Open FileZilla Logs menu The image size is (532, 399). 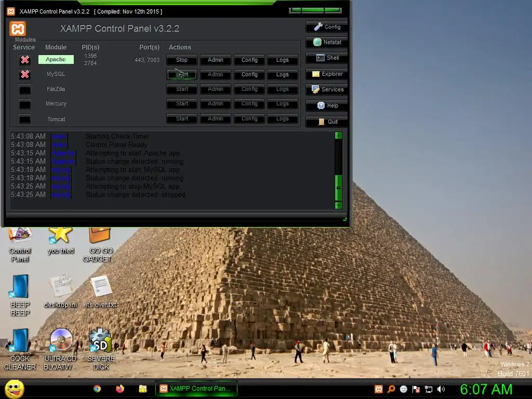click(282, 89)
